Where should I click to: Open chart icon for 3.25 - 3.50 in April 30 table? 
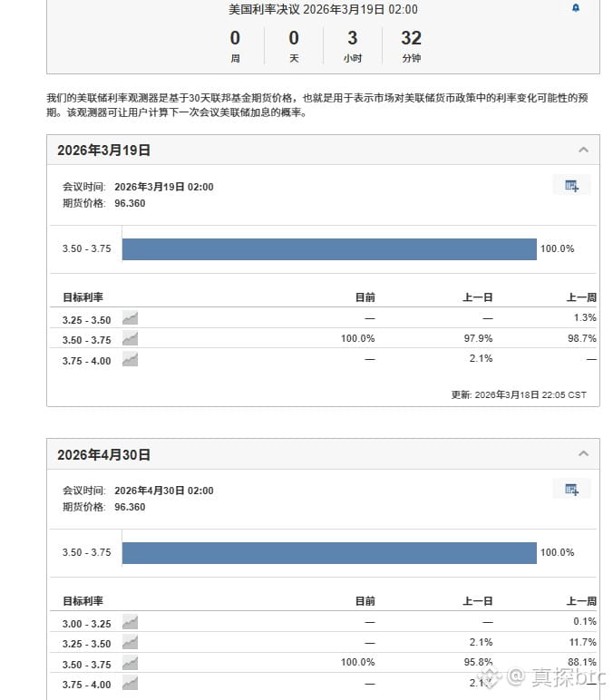coord(131,643)
